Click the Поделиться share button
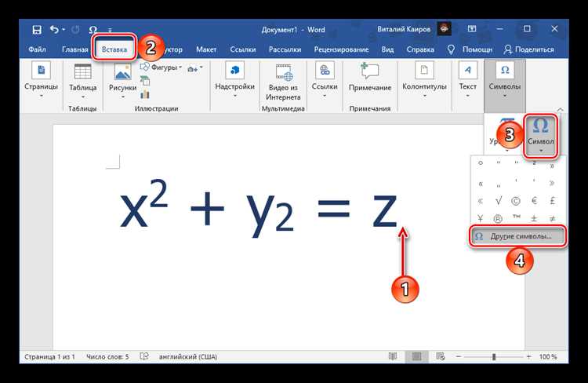 pyautogui.click(x=528, y=49)
